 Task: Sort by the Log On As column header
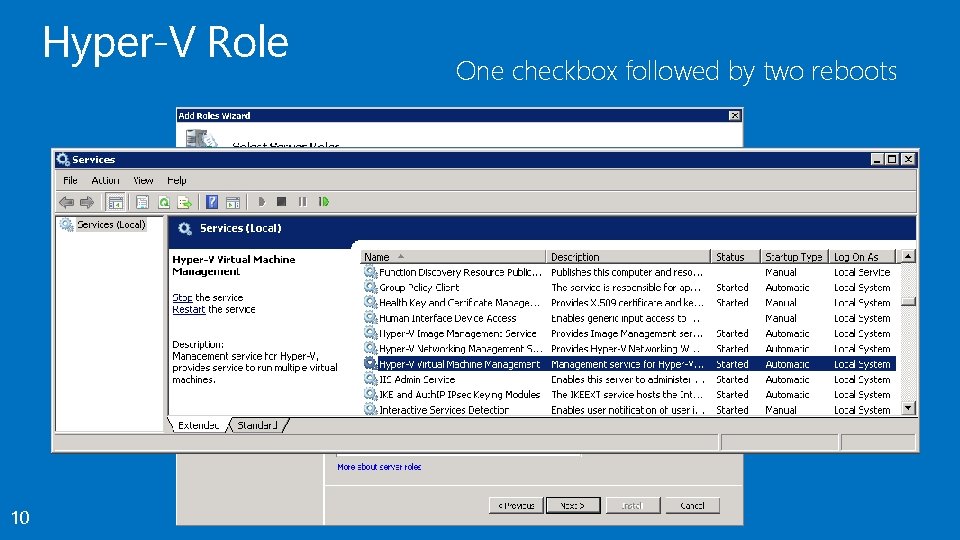[862, 257]
